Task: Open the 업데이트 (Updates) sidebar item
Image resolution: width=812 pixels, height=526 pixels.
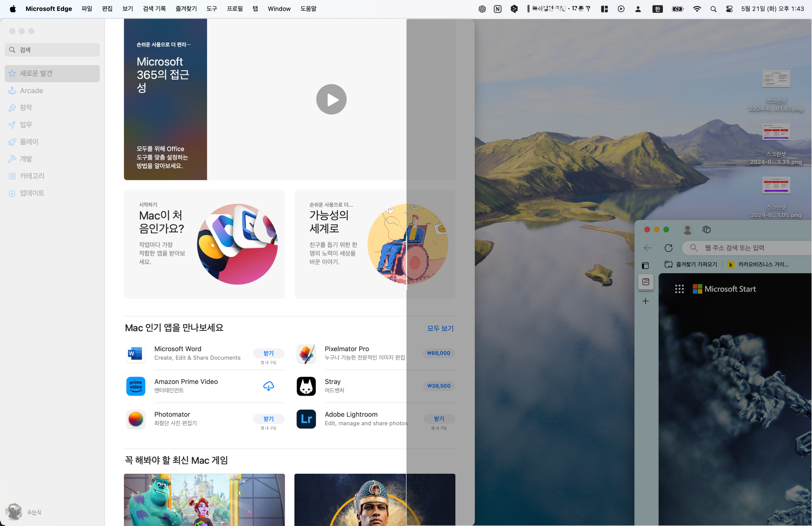Action: pos(32,193)
